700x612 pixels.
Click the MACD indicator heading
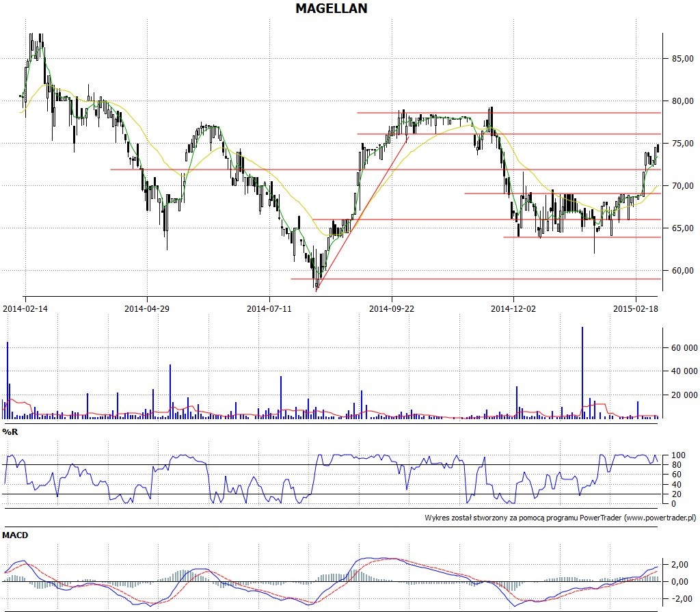click(15, 535)
